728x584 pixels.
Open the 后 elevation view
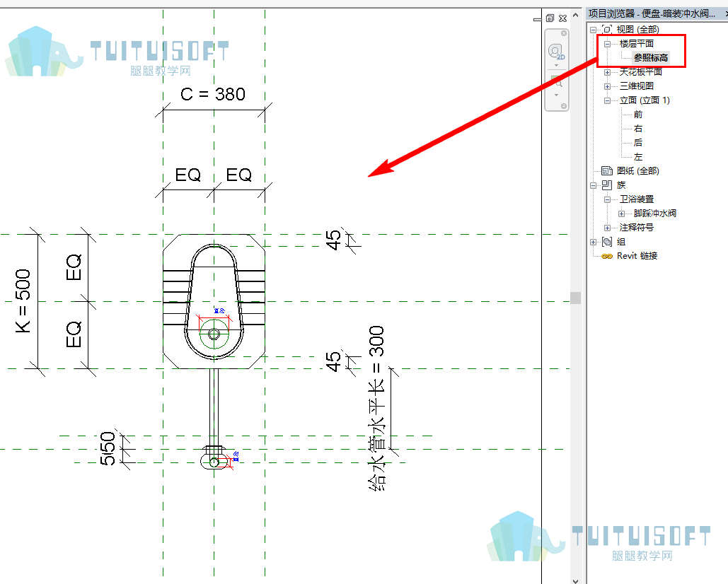click(x=638, y=142)
